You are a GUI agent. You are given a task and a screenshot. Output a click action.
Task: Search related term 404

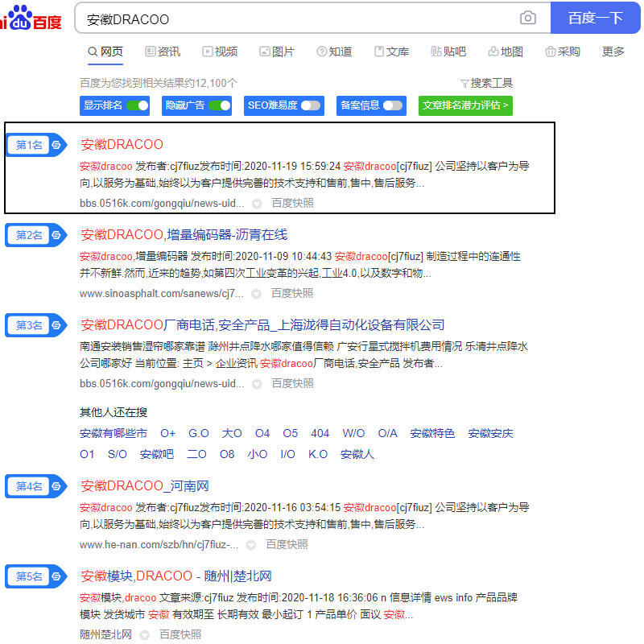[320, 434]
